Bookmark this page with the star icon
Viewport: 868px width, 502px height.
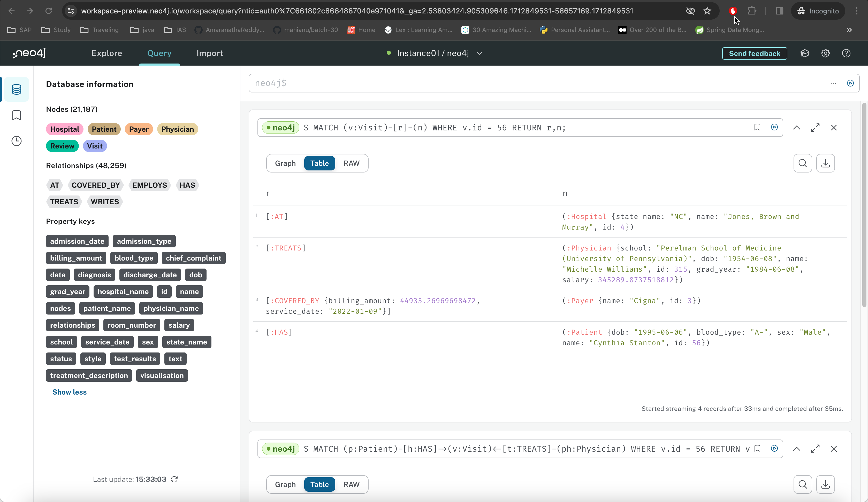click(707, 11)
